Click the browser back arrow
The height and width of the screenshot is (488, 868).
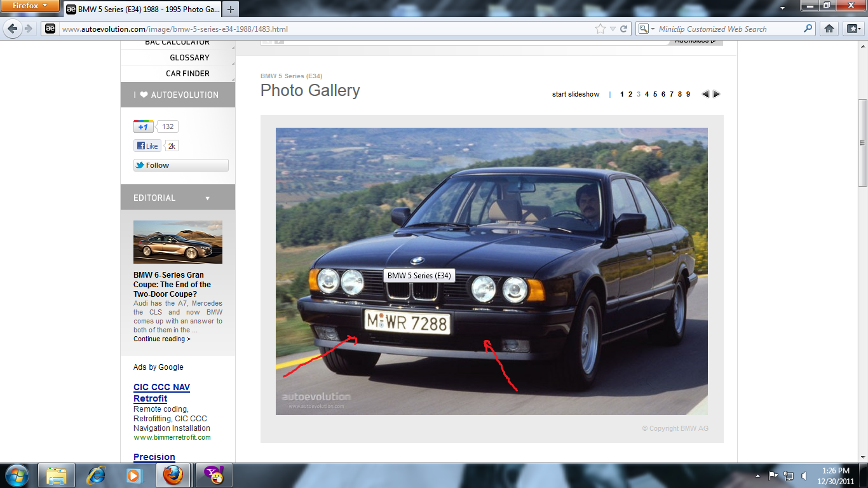[x=13, y=29]
